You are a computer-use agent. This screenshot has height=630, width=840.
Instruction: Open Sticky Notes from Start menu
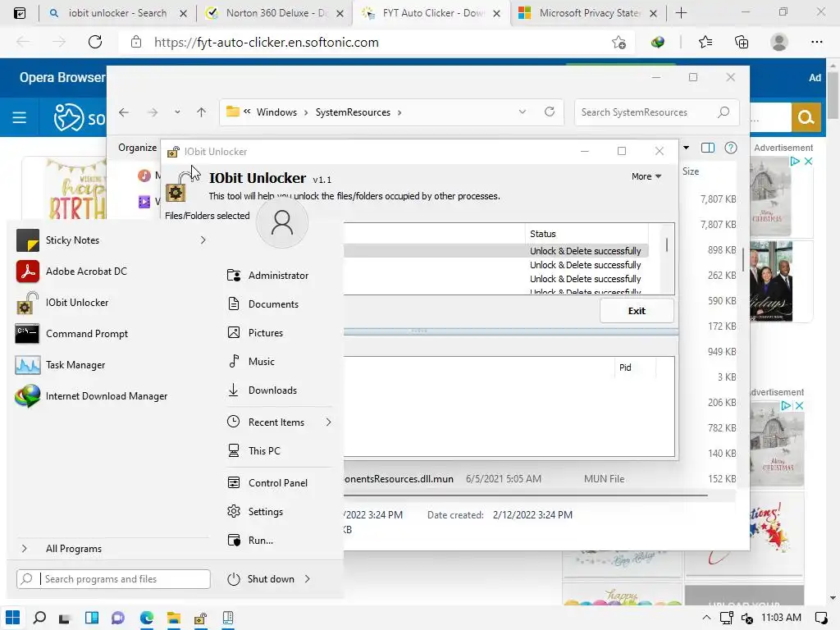coord(72,240)
